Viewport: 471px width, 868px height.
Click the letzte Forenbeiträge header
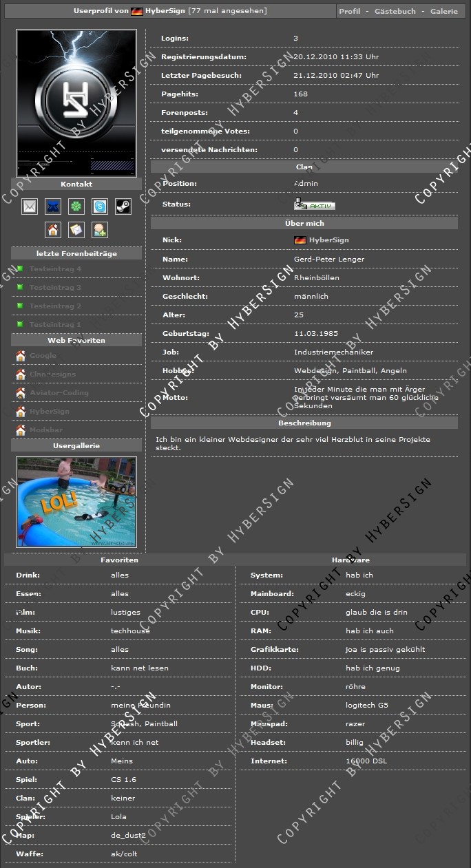click(76, 253)
